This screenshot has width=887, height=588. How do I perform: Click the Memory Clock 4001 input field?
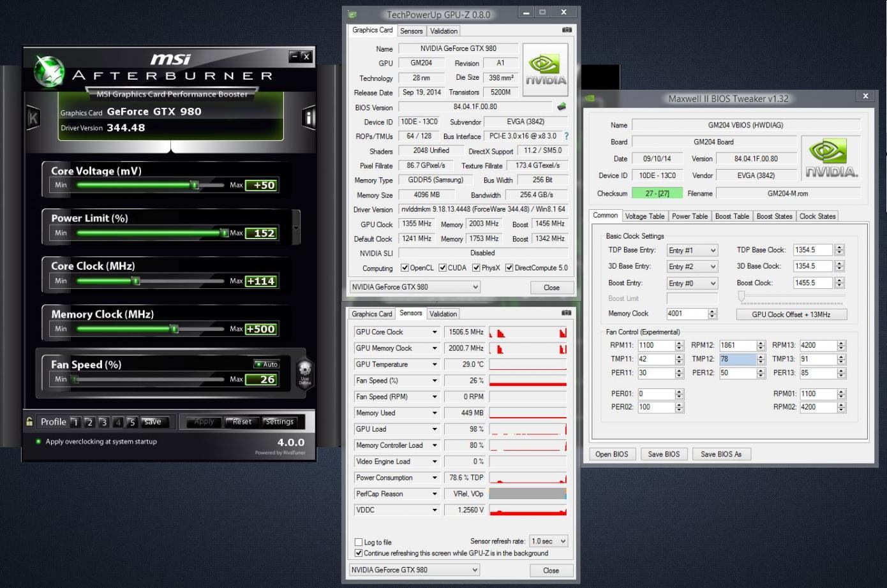pos(687,314)
